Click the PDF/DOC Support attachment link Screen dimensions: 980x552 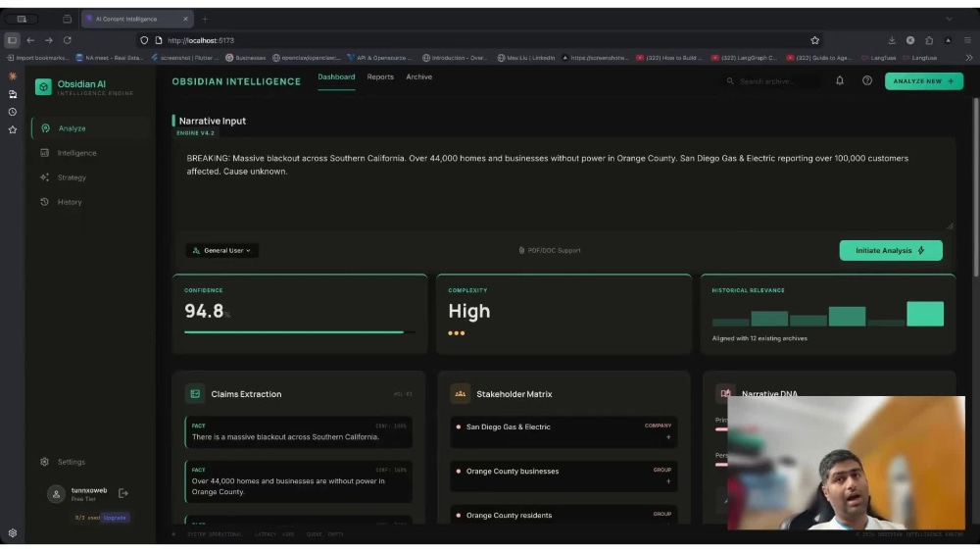click(550, 251)
